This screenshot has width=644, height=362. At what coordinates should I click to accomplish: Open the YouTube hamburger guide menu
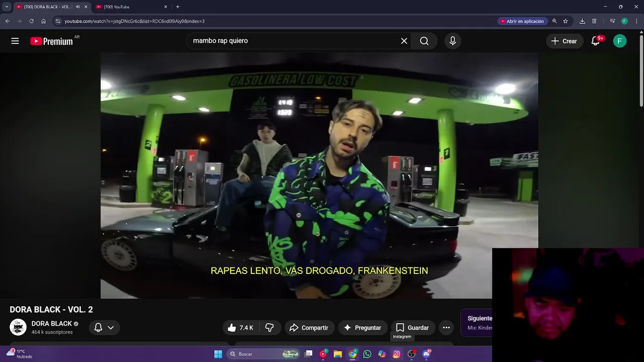pos(15,41)
